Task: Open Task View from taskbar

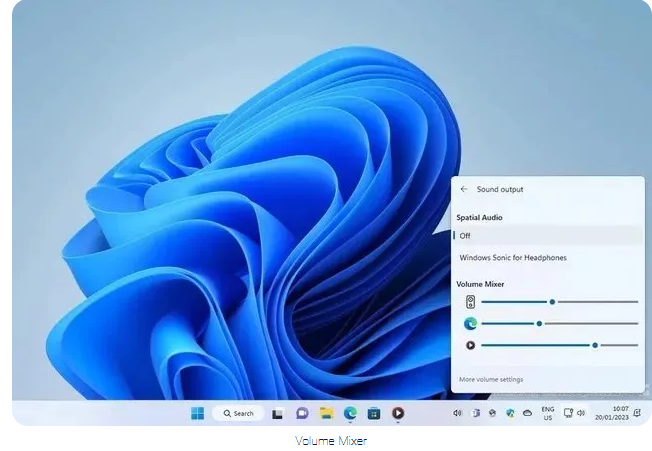Action: pos(277,414)
